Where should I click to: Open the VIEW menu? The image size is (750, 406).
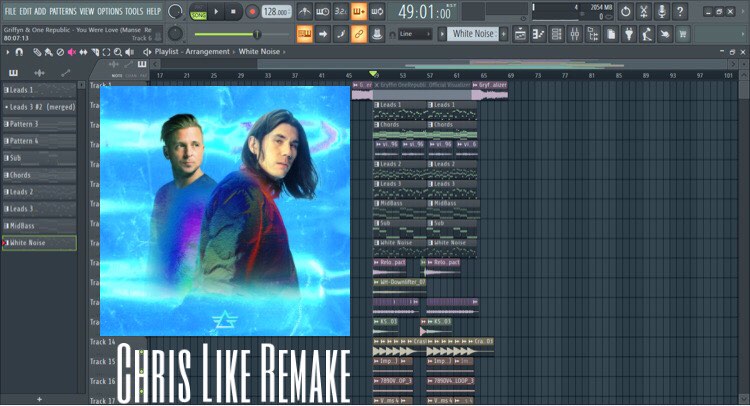tap(87, 11)
